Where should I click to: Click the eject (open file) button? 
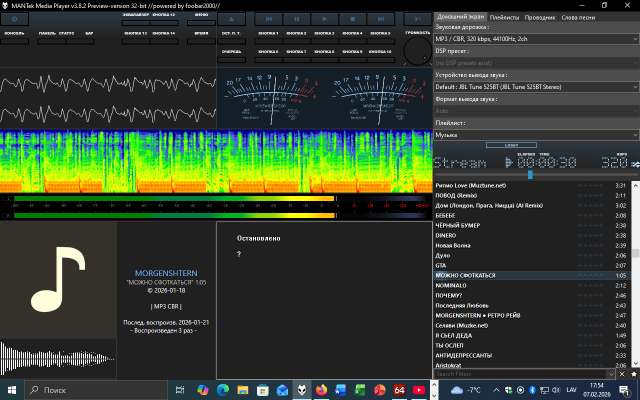(x=231, y=19)
